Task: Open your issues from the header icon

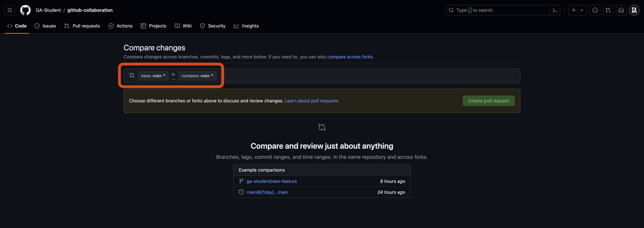Action: [595, 10]
